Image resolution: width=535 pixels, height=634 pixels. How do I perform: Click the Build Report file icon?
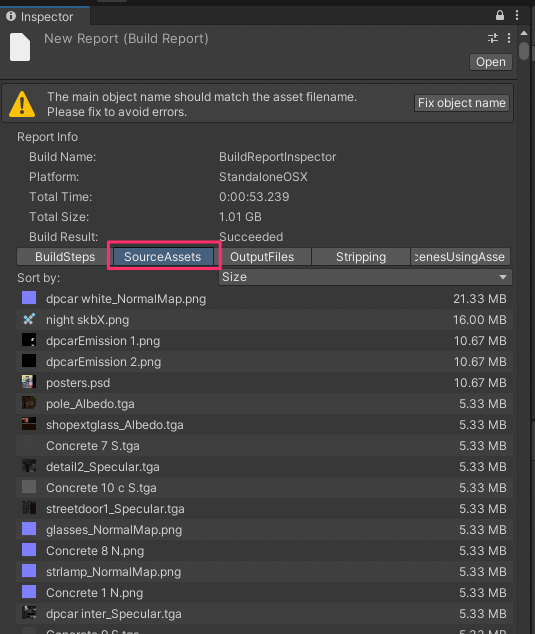tap(20, 47)
